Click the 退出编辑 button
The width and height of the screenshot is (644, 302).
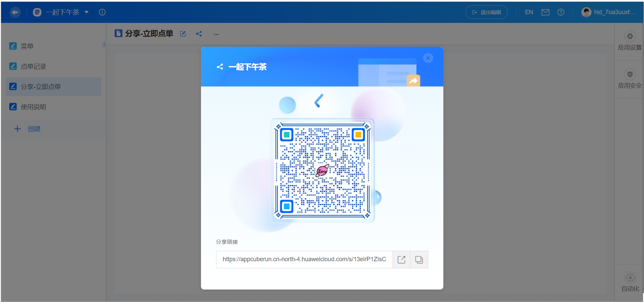[x=486, y=12]
